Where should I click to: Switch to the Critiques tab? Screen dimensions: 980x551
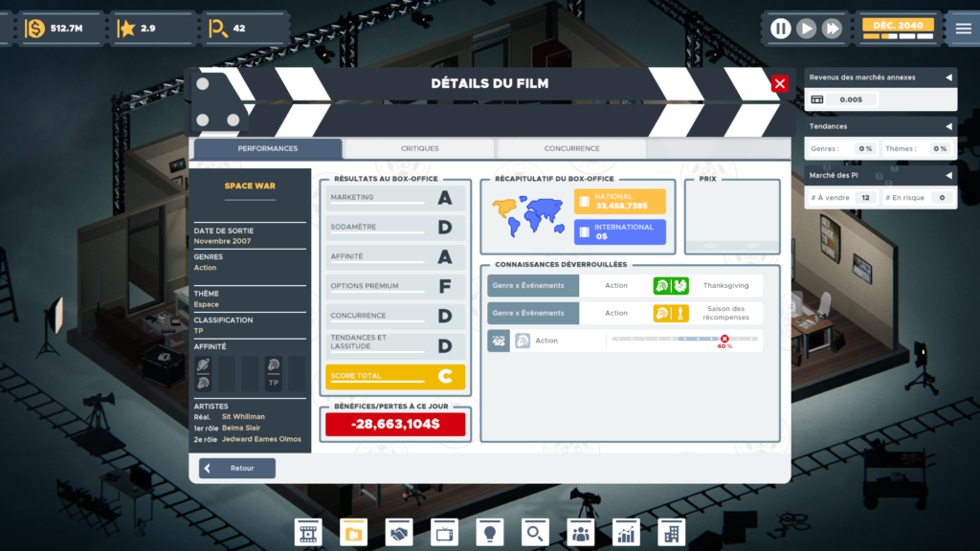pyautogui.click(x=419, y=148)
